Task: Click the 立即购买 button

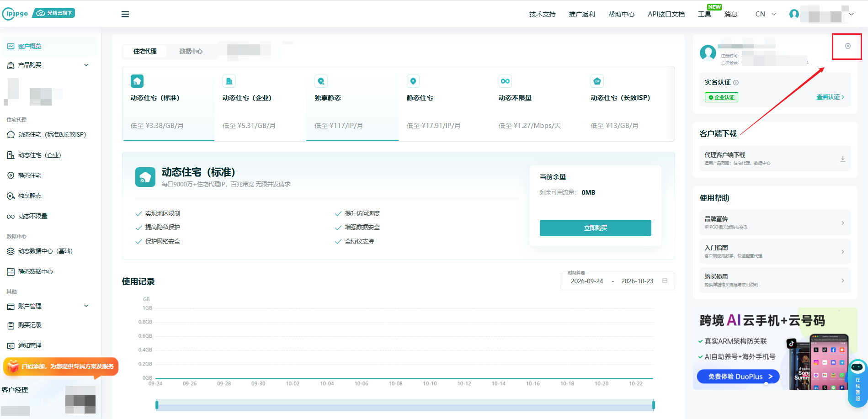Action: point(595,228)
